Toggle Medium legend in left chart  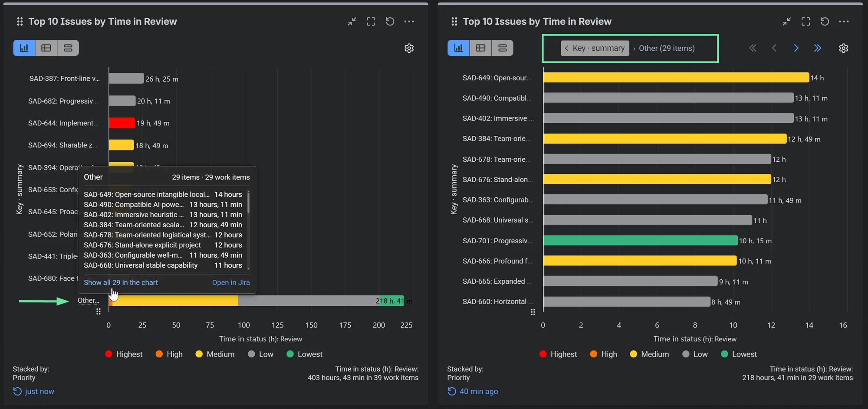point(215,354)
